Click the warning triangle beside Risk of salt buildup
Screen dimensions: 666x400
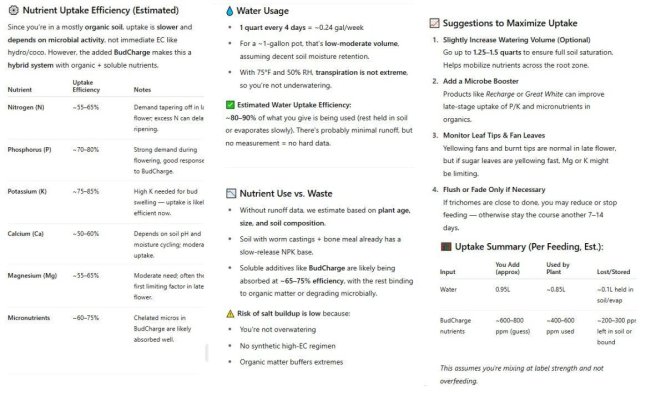click(x=230, y=314)
